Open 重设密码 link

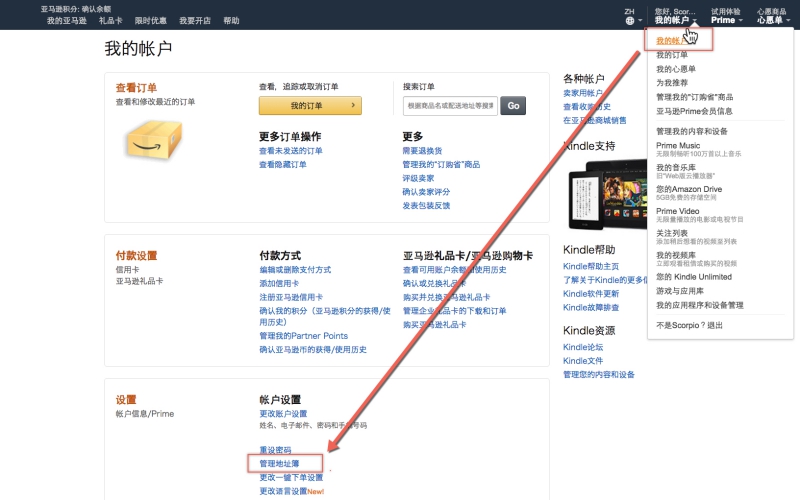pyautogui.click(x=275, y=450)
